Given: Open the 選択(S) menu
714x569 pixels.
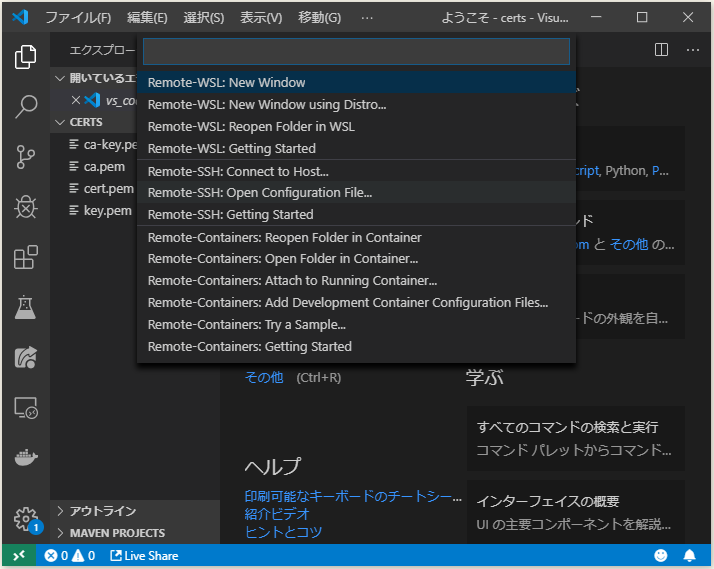Looking at the screenshot, I should pyautogui.click(x=204, y=18).
